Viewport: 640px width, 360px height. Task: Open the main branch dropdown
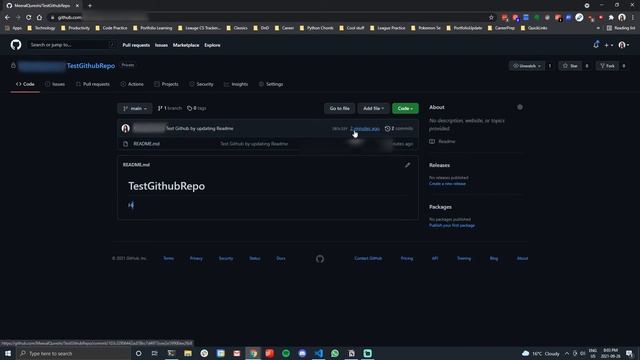pyautogui.click(x=135, y=108)
